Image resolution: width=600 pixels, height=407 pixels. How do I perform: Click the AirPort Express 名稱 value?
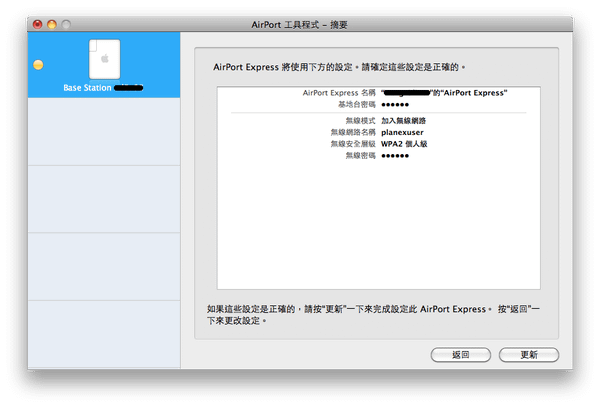444,93
